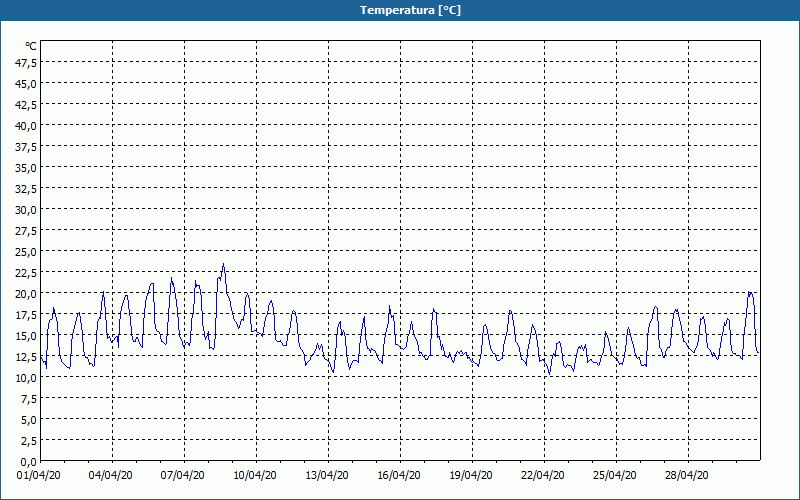Viewport: 800px width, 500px height.
Task: Select the 22,5 axis label
Action: 26,272
